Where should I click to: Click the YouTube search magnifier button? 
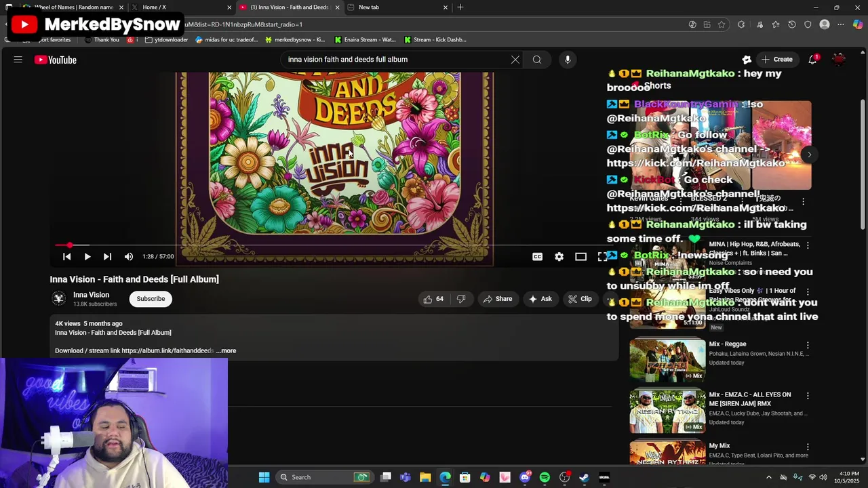[537, 60]
